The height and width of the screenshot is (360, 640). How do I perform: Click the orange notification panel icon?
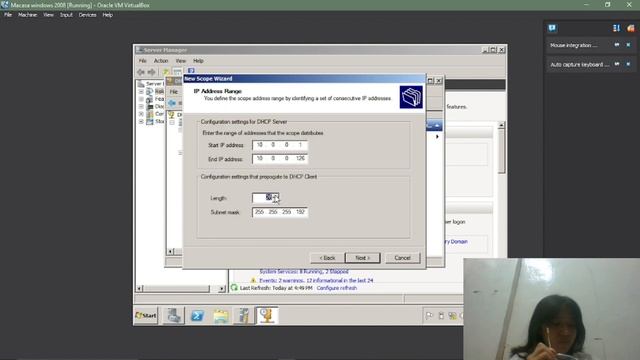[631, 28]
